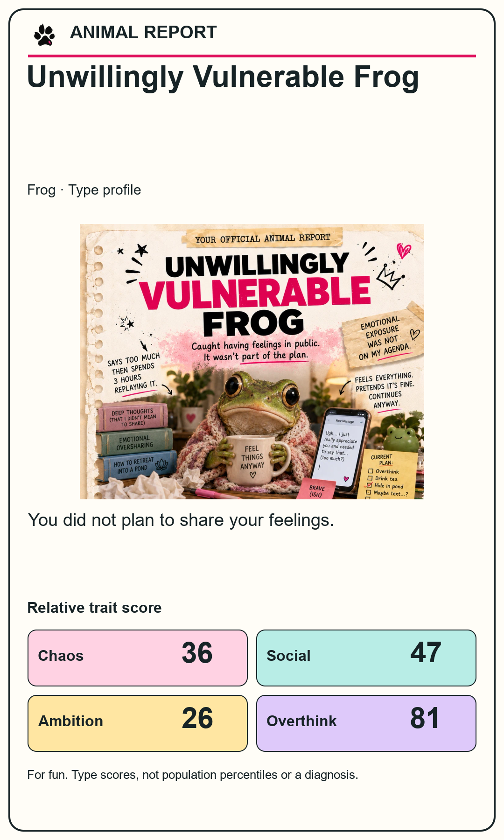Select the Unwillingly Vulnerable Frog title
Viewport: 504px width, 840px height.
click(223, 77)
